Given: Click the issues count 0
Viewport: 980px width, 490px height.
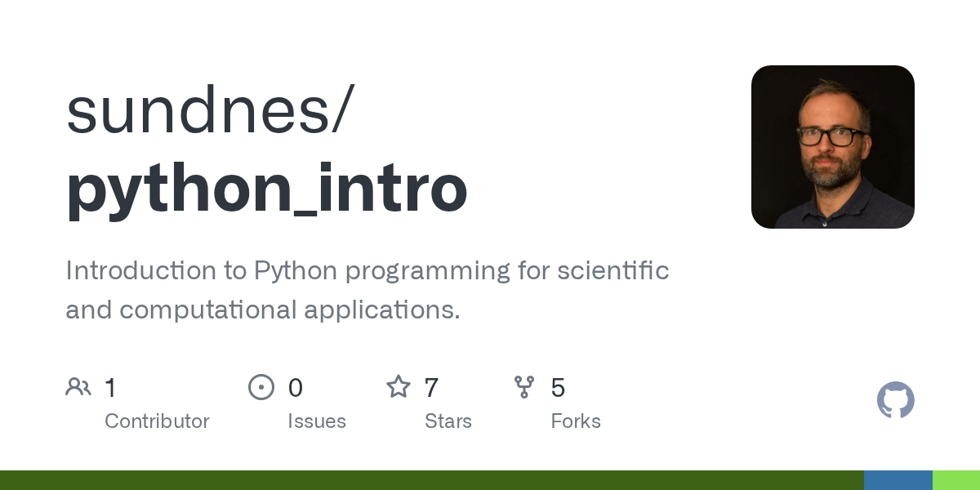Looking at the screenshot, I should pyautogui.click(x=295, y=388).
